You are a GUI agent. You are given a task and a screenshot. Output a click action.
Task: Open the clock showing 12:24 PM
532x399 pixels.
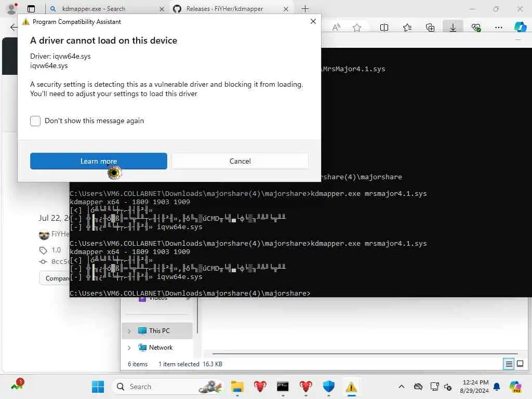pos(474,387)
